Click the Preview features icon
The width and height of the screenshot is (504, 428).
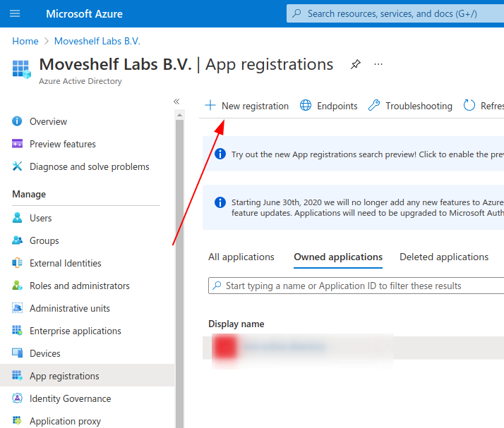pos(17,144)
